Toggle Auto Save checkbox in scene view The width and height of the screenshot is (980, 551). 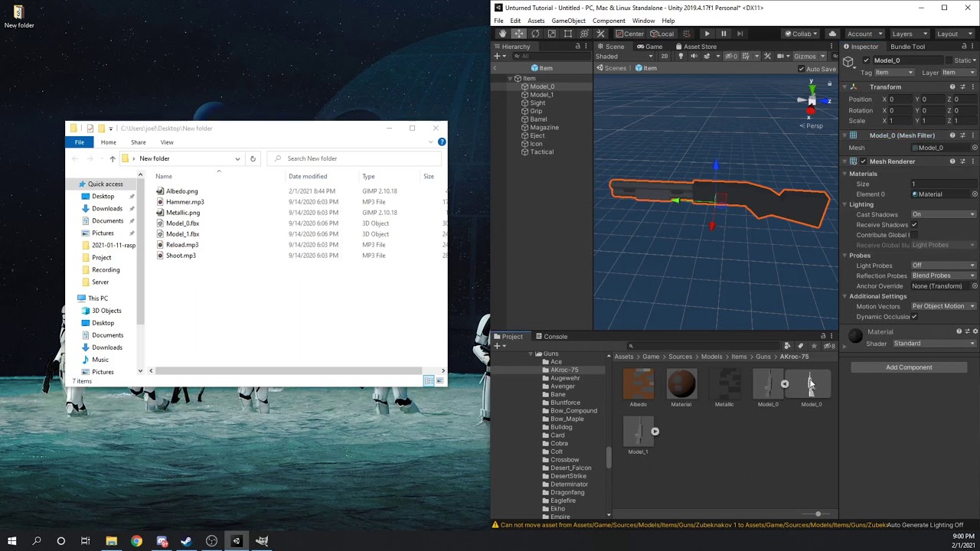click(x=802, y=69)
